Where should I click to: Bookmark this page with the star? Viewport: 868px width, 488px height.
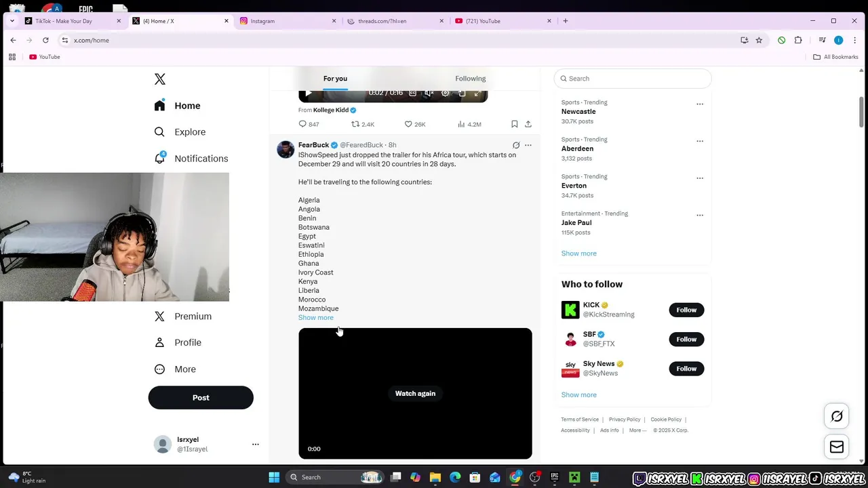point(759,40)
